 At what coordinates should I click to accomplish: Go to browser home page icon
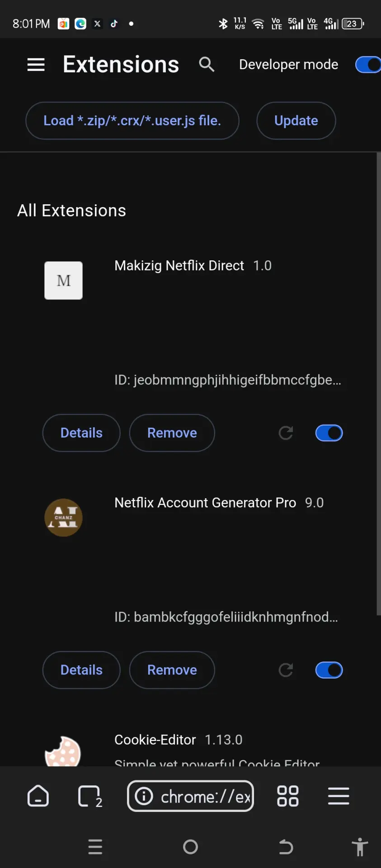click(38, 796)
